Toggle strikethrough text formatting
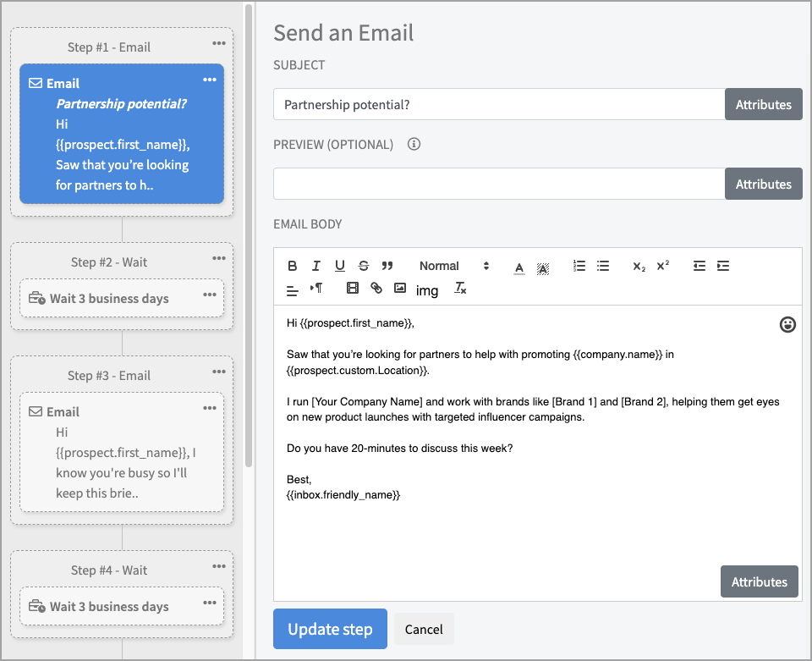Screen dimensions: 812x661 (x=364, y=266)
